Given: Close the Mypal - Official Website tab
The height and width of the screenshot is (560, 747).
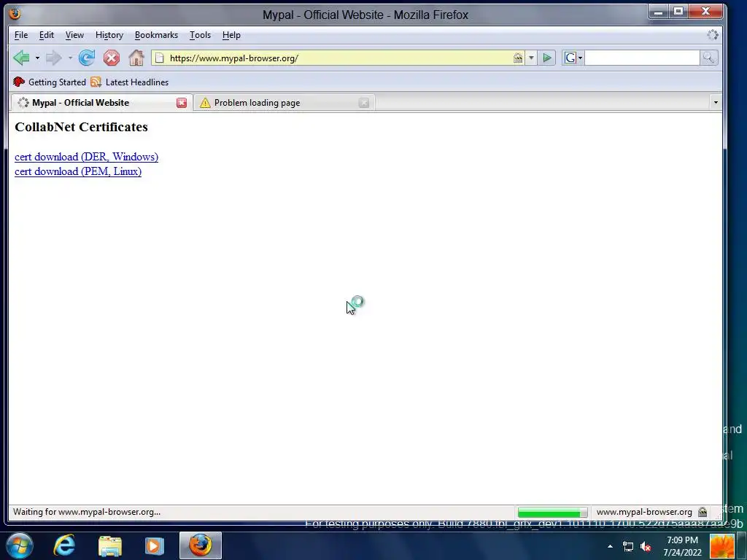Looking at the screenshot, I should click(x=182, y=103).
